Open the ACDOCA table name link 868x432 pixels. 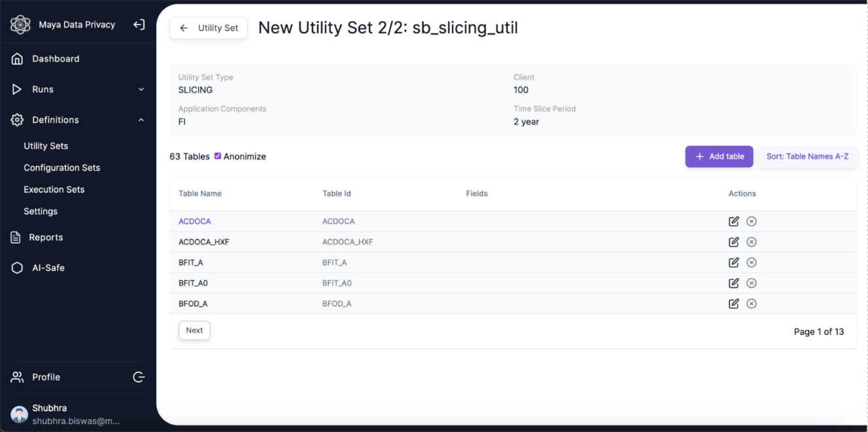[x=195, y=221]
